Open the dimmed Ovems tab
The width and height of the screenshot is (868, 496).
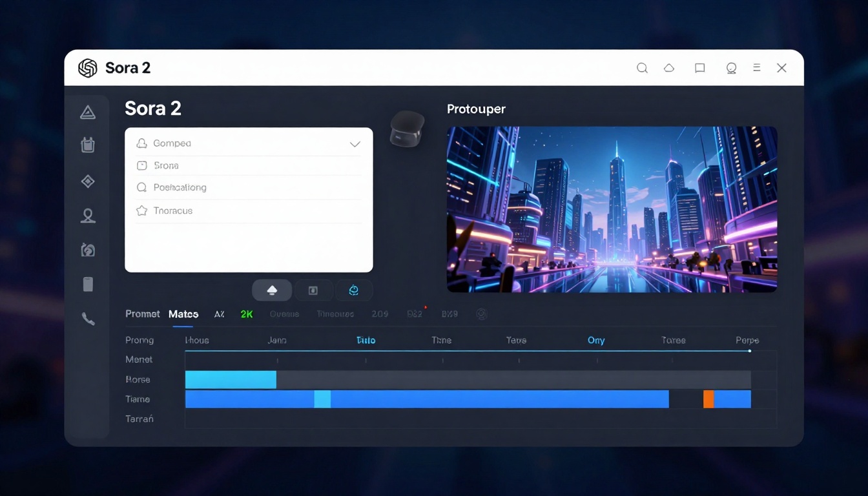(284, 314)
